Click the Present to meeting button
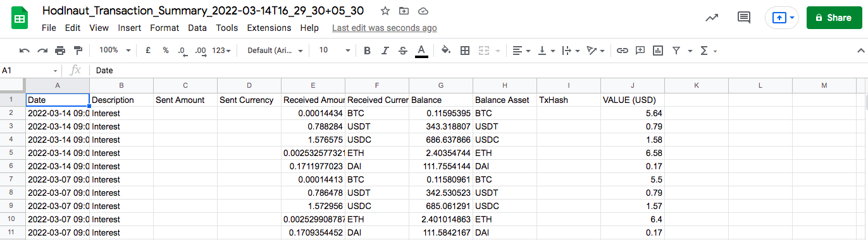Screen dimensions: 868x240 (783, 18)
